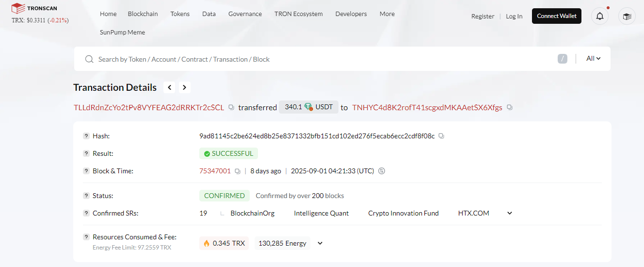Image resolution: width=644 pixels, height=267 pixels.
Task: Copy sender address TLLdRdn...
Action: [x=231, y=107]
